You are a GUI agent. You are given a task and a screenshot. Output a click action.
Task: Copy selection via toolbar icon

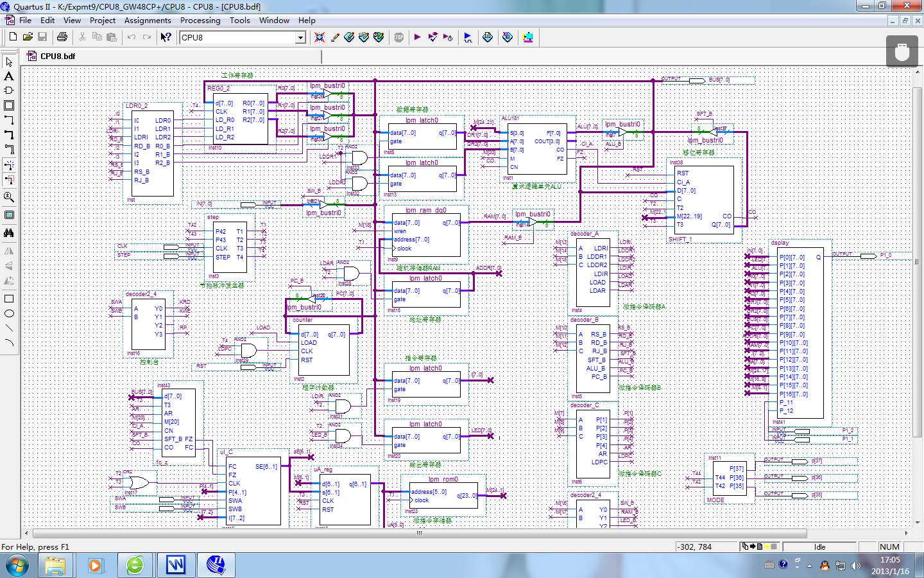pos(97,37)
